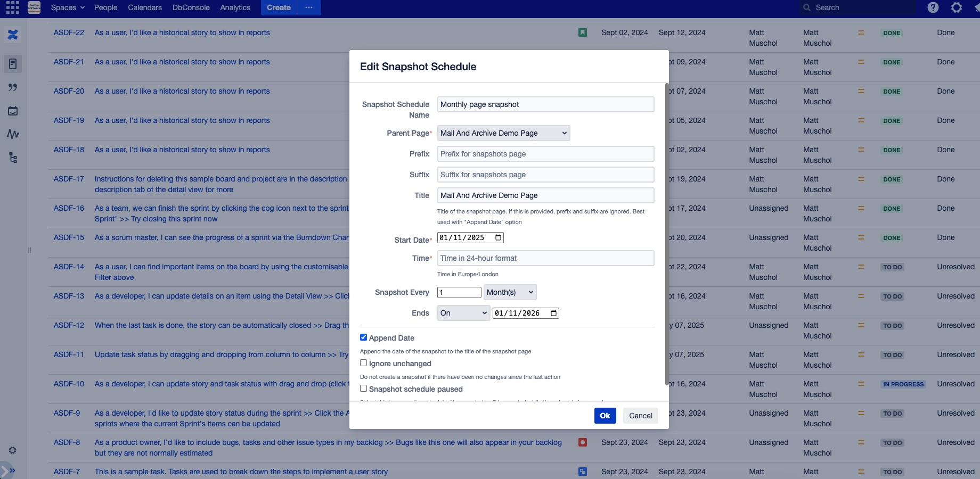The image size is (980, 479).
Task: Enable the Ignore unchanged checkbox
Action: coord(364,362)
